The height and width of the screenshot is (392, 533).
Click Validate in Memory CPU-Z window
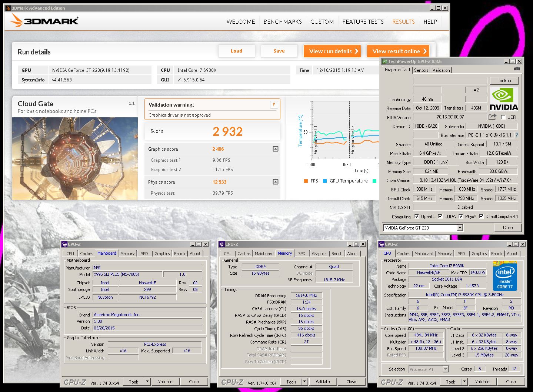[x=323, y=382]
